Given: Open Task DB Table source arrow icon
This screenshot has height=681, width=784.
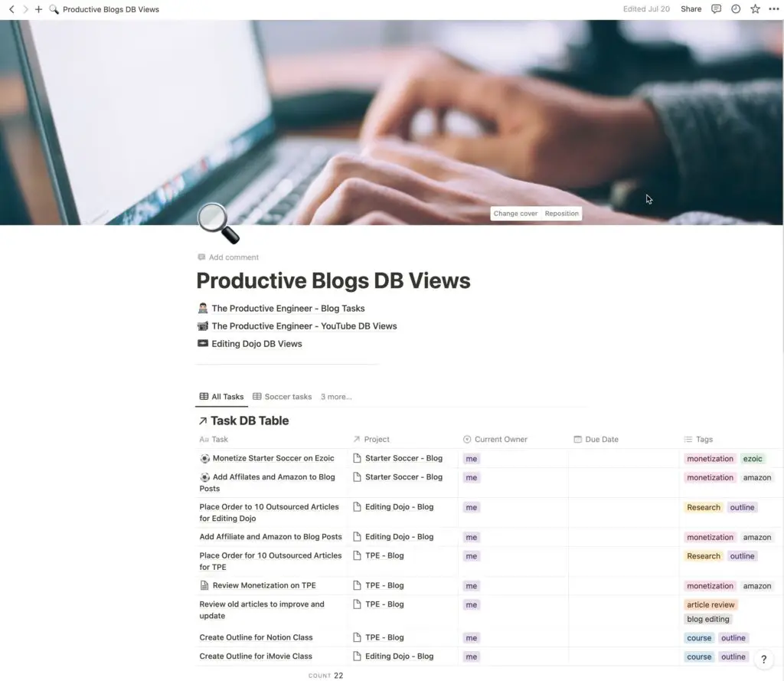Looking at the screenshot, I should pos(202,421).
